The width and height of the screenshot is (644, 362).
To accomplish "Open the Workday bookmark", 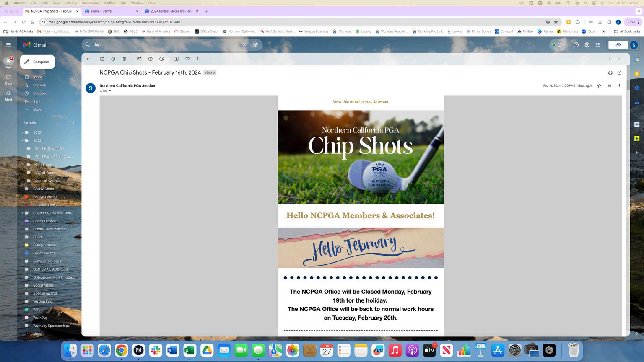I will (342, 31).
